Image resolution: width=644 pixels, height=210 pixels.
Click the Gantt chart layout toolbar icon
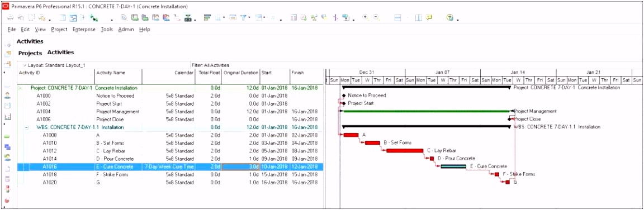[73, 18]
